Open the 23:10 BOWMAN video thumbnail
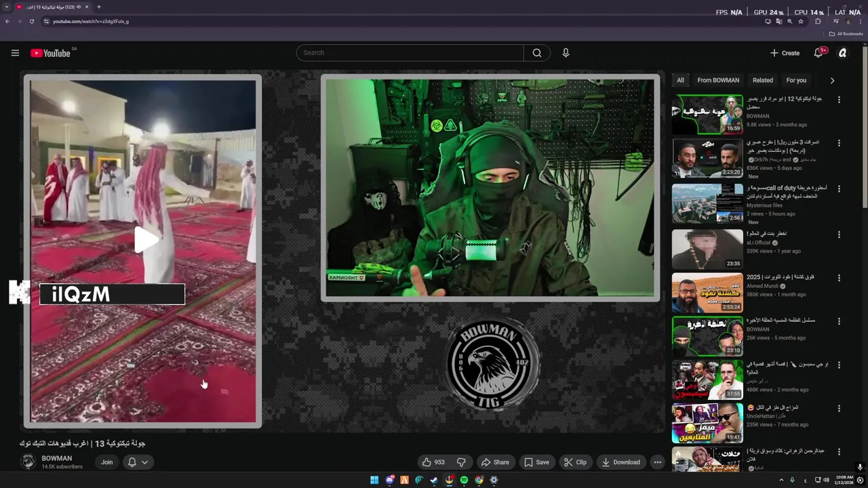Image resolution: width=868 pixels, height=488 pixels. (707, 336)
